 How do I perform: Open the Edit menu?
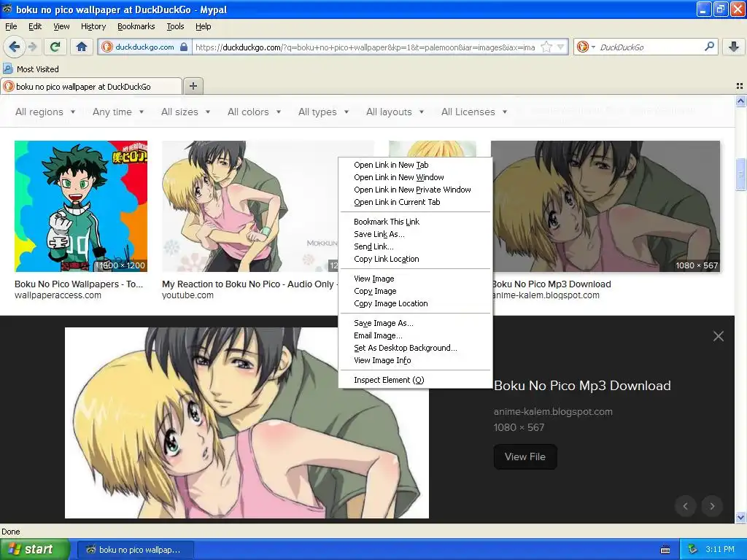click(35, 26)
